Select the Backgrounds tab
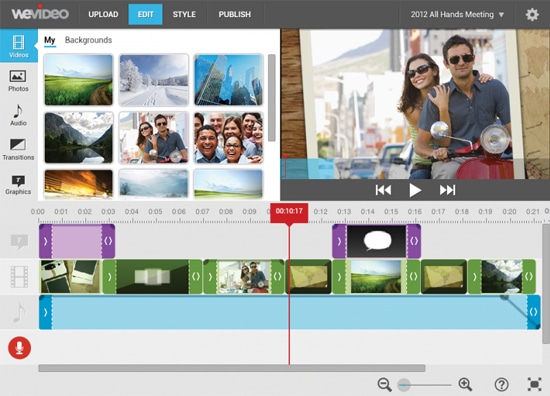 click(88, 40)
